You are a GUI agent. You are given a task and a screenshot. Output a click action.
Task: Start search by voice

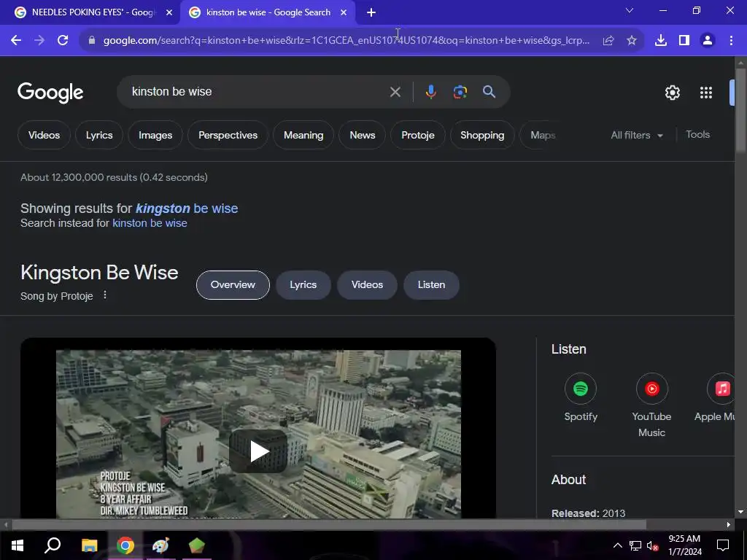coord(430,92)
